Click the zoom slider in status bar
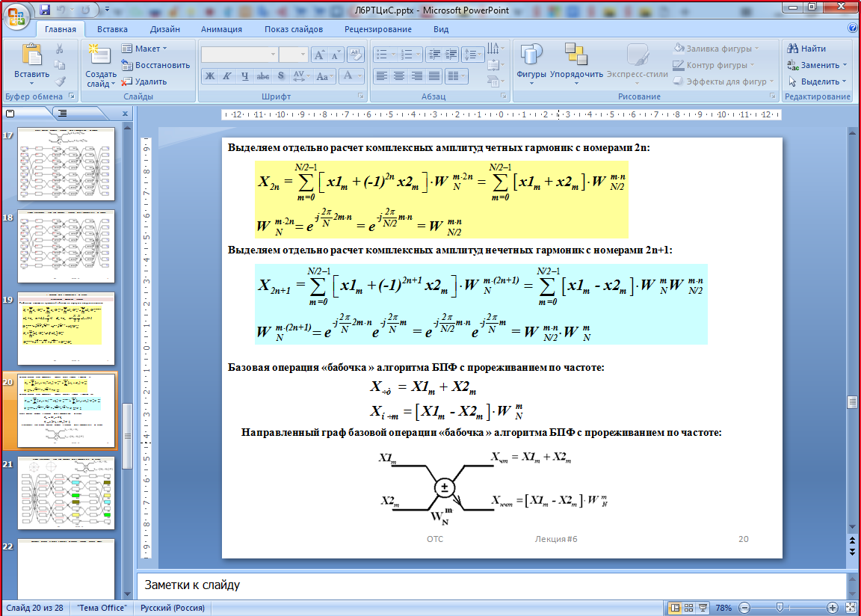 click(779, 608)
